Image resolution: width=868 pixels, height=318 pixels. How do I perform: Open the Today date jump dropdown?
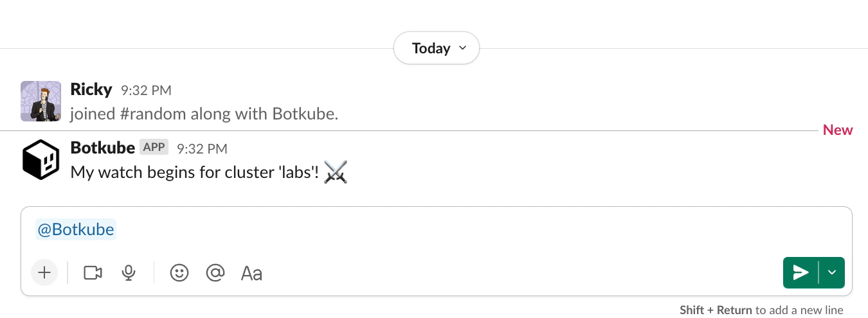(x=437, y=48)
